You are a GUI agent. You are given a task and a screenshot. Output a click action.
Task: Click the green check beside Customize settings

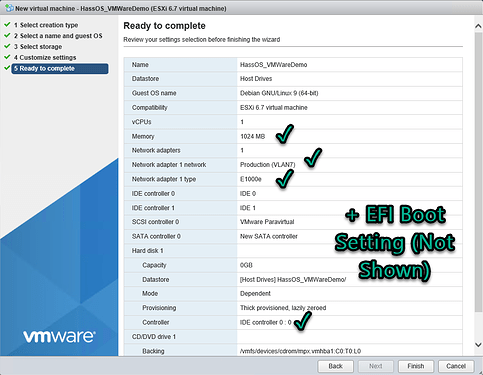click(x=7, y=57)
